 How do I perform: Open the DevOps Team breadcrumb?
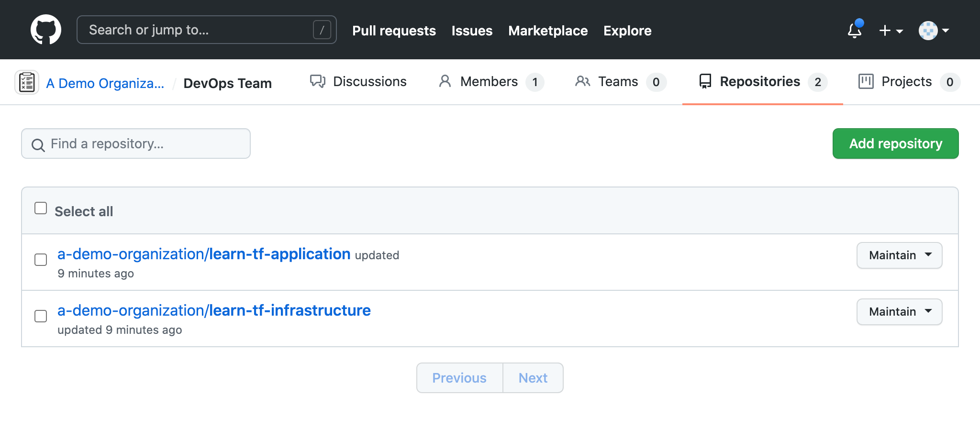[228, 83]
